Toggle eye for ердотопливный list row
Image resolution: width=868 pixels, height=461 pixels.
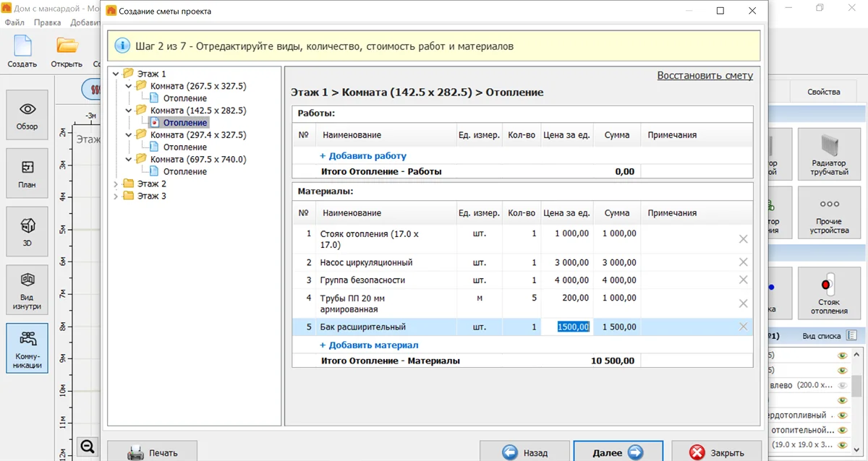(842, 415)
